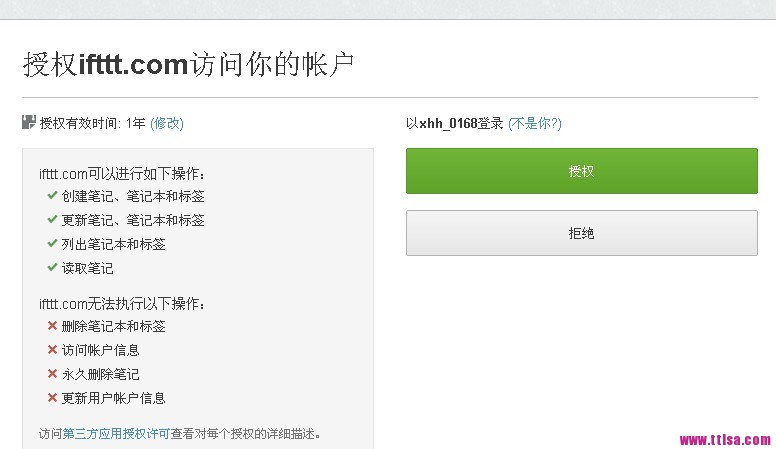Click the red X beside 删除笔记本和标签
This screenshot has height=449, width=776.
(x=52, y=326)
